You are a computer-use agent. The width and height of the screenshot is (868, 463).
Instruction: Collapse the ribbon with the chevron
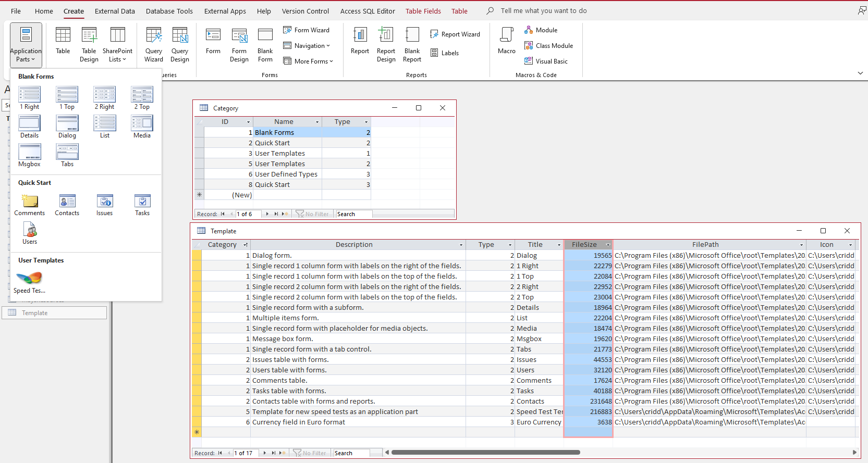pyautogui.click(x=860, y=73)
